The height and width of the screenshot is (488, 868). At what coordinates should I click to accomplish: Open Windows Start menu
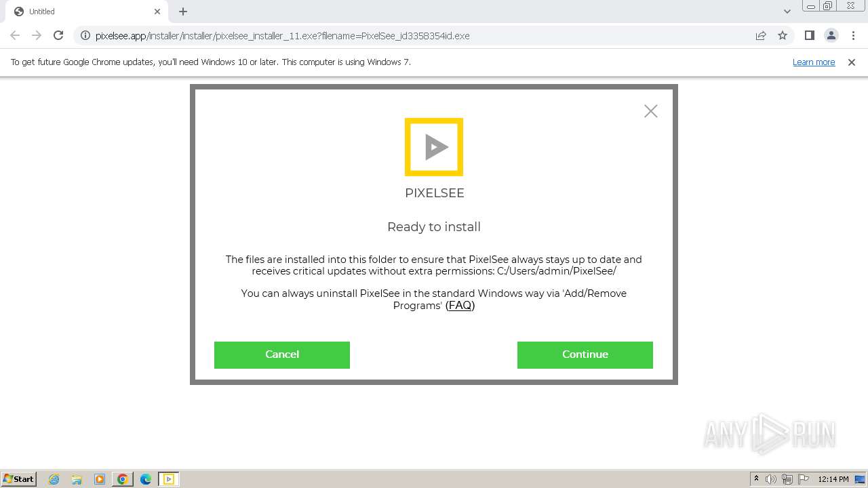19,479
